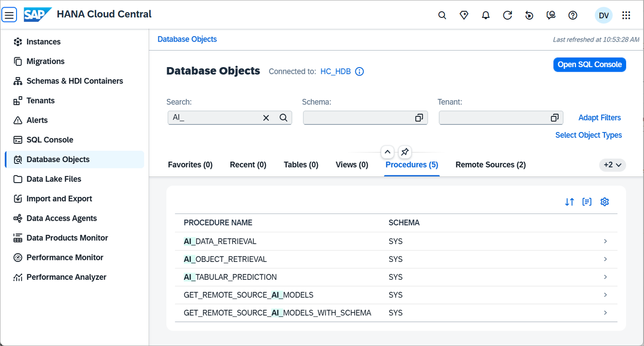This screenshot has height=346, width=644.
Task: Open details chevron for AI_OBJECT_RETRIEVAL row
Action: [x=605, y=259]
